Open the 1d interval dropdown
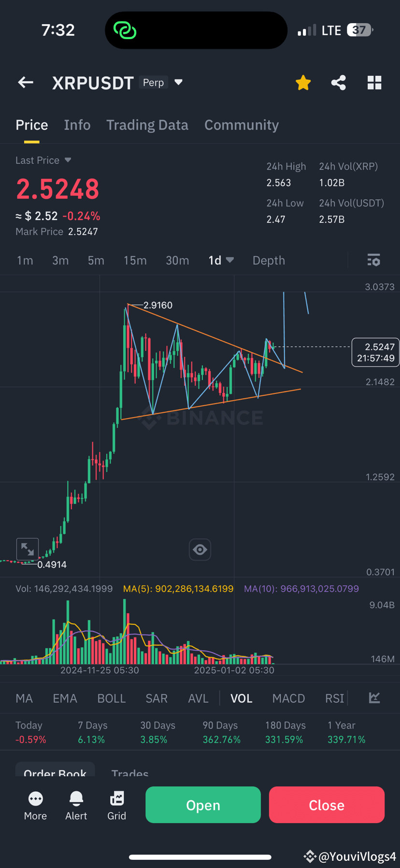 (x=221, y=260)
